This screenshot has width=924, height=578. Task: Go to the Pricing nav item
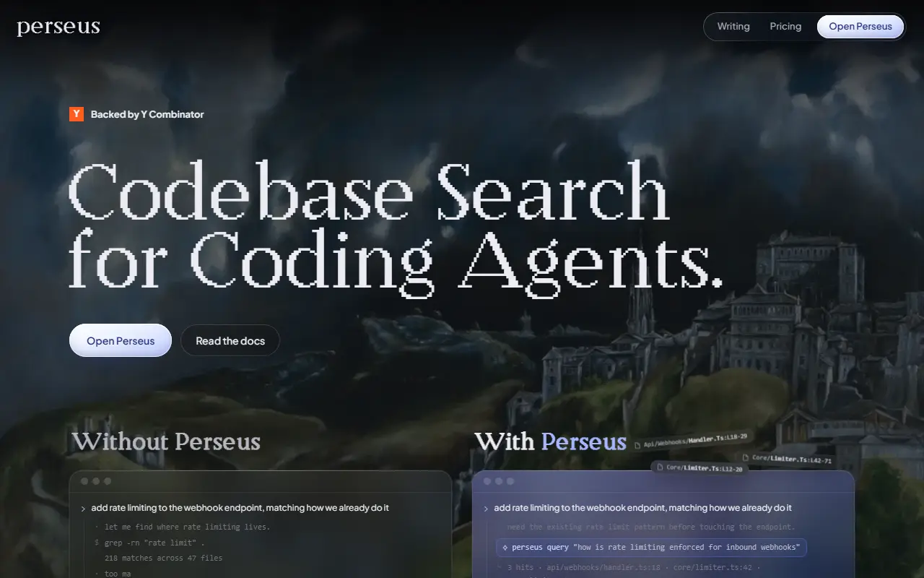pyautogui.click(x=785, y=27)
